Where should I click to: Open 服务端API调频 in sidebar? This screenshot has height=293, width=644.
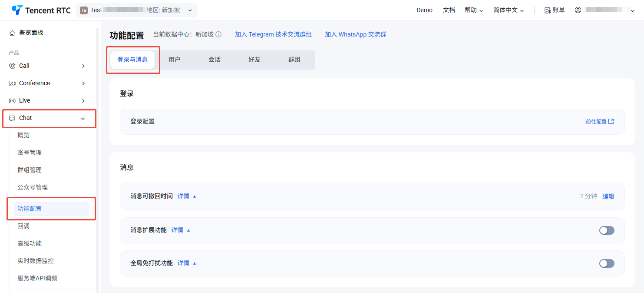tap(37, 278)
